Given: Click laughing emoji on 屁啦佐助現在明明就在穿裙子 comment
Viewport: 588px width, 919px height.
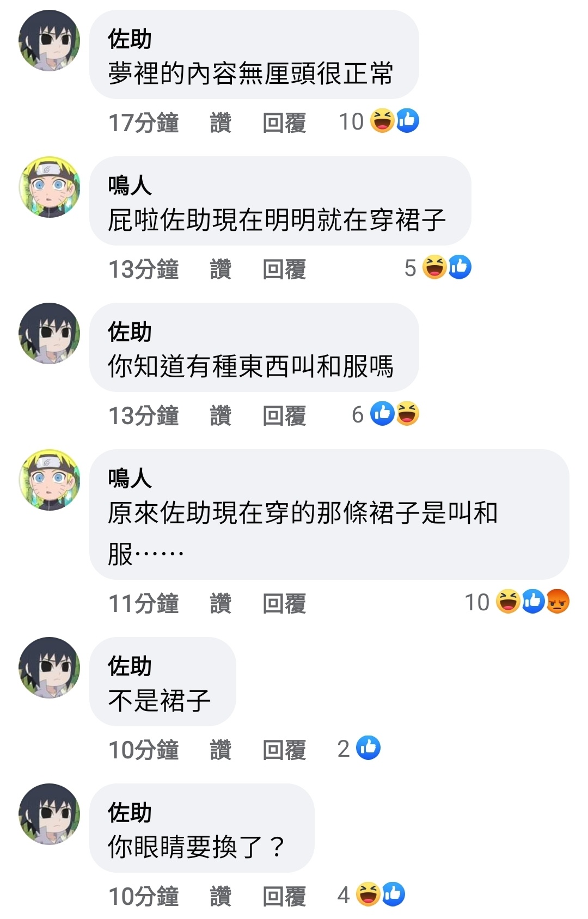Looking at the screenshot, I should [435, 267].
